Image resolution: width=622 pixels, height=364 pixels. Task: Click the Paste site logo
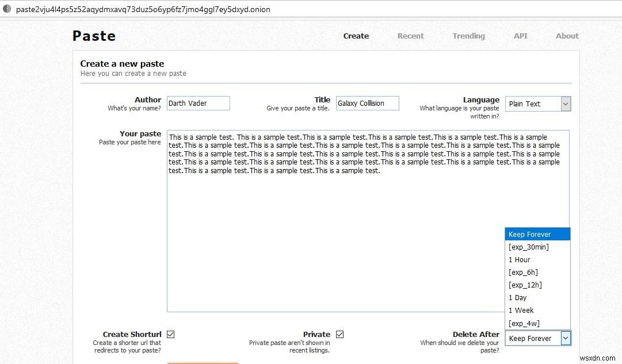[93, 36]
